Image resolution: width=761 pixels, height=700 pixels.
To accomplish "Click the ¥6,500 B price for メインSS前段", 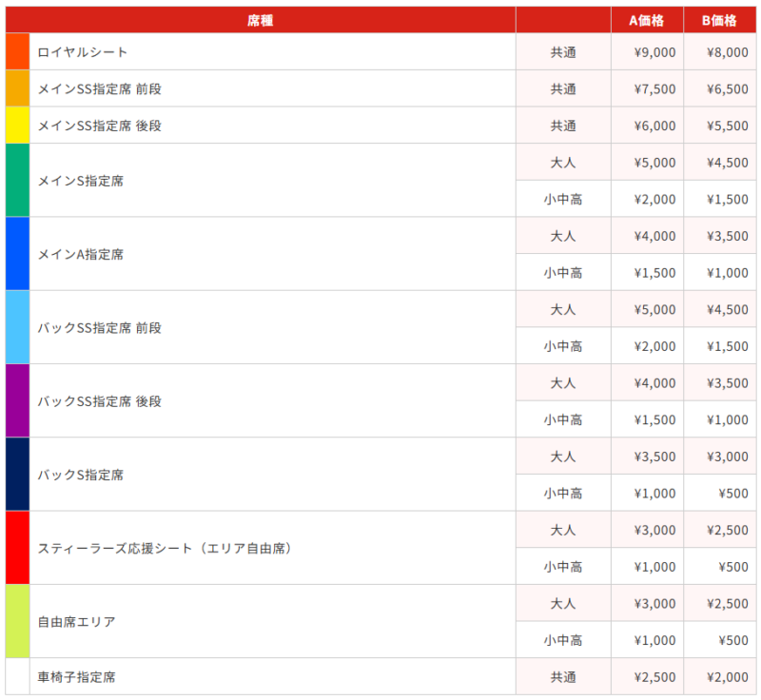I will coord(728,89).
